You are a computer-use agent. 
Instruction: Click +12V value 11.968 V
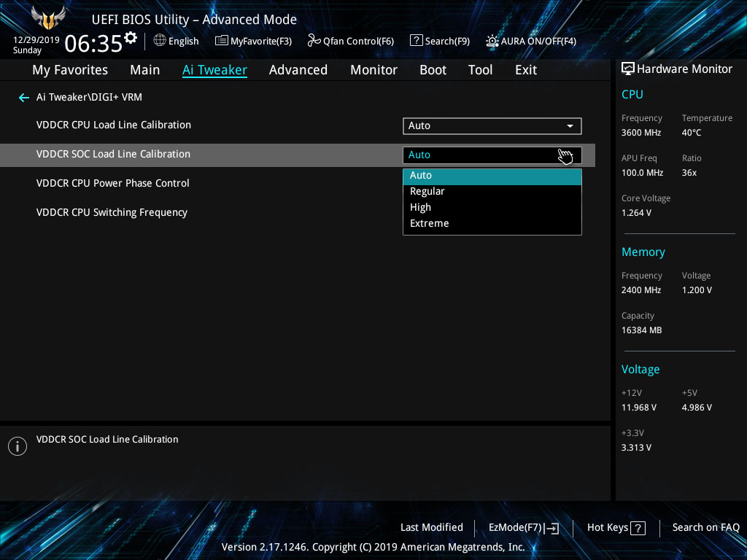point(639,408)
